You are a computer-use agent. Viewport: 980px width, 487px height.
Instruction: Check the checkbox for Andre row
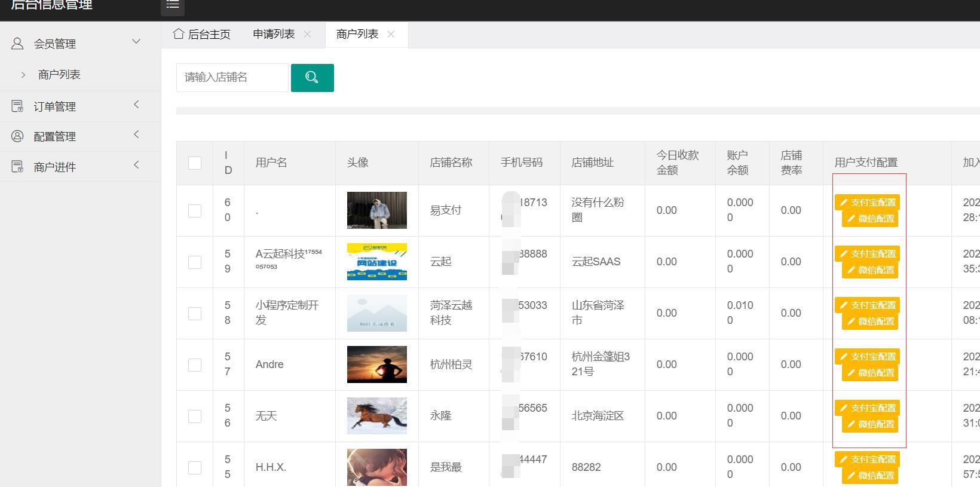195,365
